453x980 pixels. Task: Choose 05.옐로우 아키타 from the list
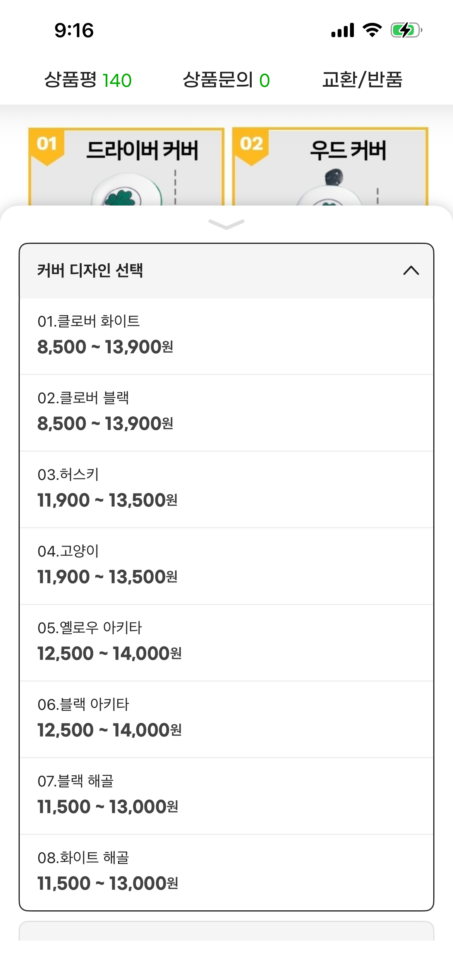point(226,642)
